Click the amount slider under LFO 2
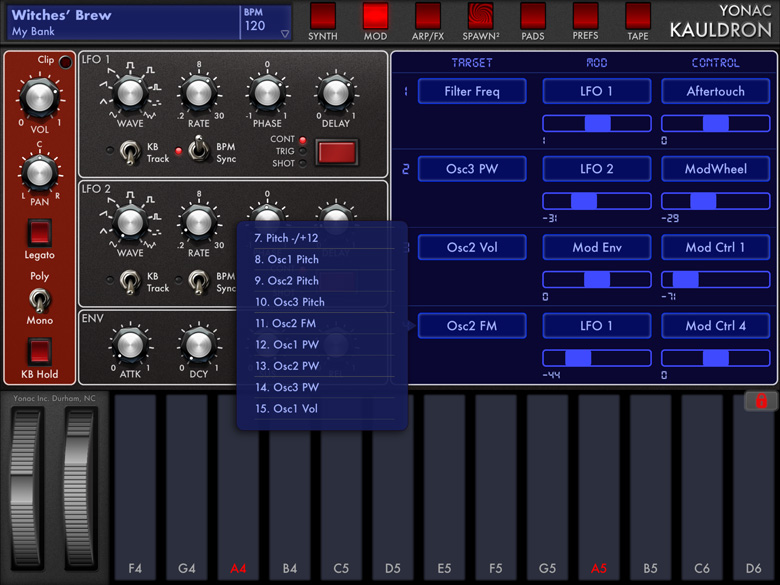This screenshot has height=585, width=780. [x=596, y=201]
